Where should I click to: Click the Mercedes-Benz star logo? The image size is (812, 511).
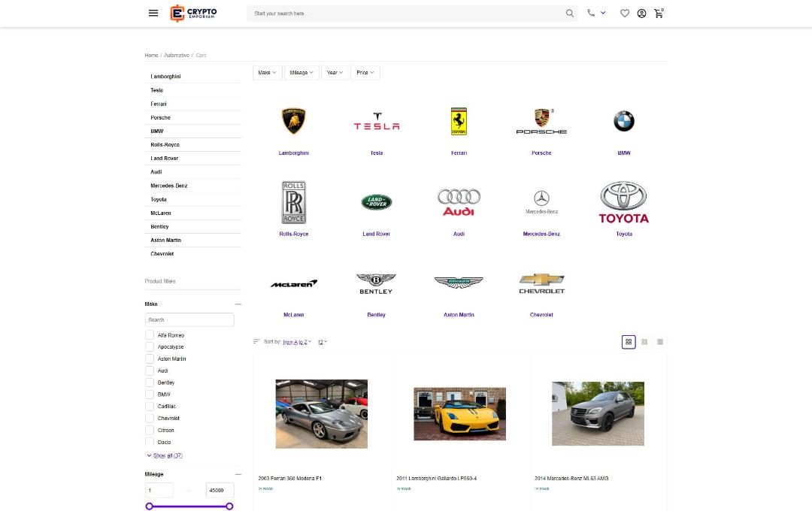[541, 202]
